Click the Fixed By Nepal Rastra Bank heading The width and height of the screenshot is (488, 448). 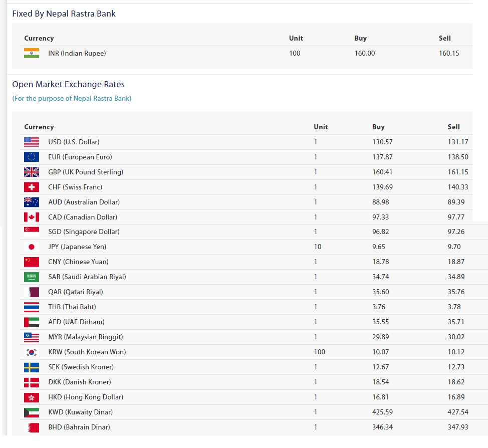click(64, 14)
